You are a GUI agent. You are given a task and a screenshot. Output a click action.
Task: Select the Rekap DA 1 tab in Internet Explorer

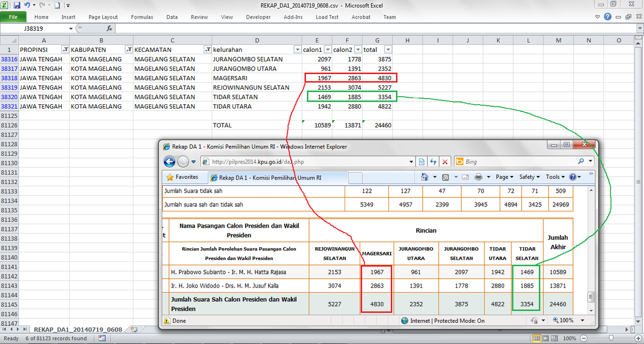[278, 178]
